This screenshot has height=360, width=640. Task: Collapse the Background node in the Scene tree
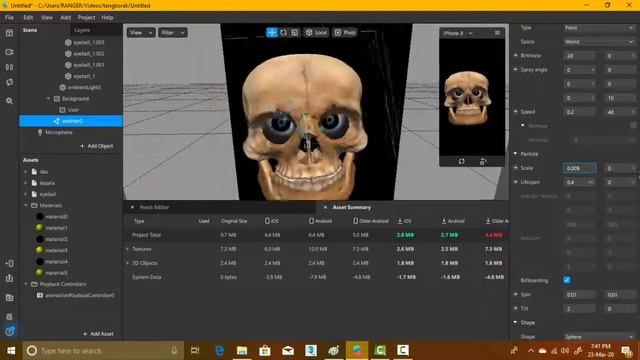point(48,98)
